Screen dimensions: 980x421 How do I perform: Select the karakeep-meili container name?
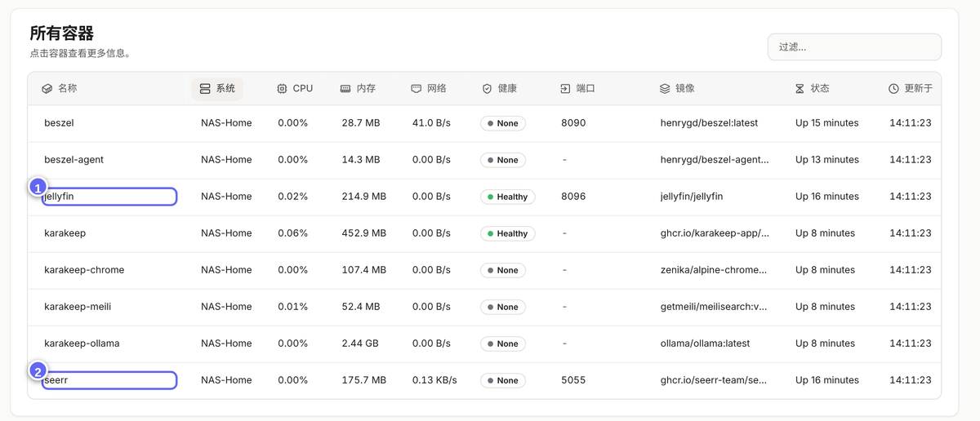click(78, 307)
